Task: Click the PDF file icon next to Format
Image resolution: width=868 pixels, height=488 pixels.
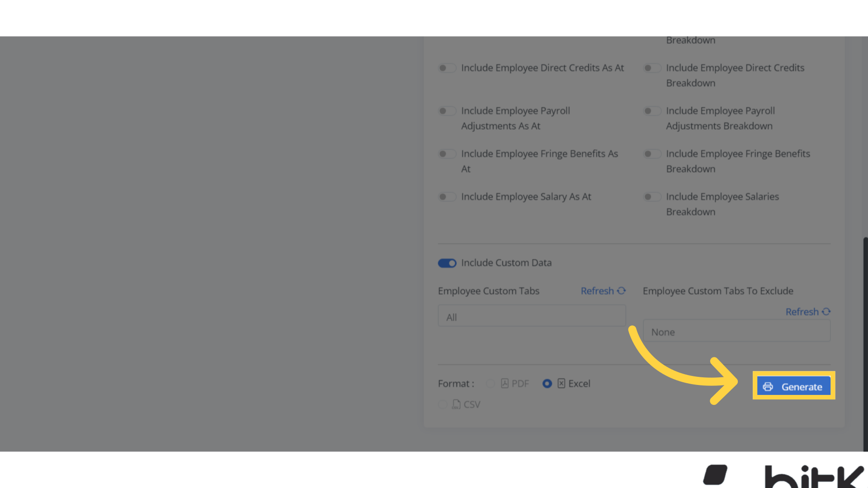Action: click(505, 383)
